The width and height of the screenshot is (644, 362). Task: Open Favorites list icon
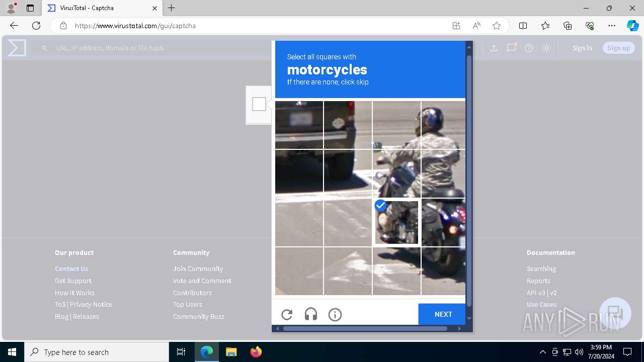pos(545,26)
